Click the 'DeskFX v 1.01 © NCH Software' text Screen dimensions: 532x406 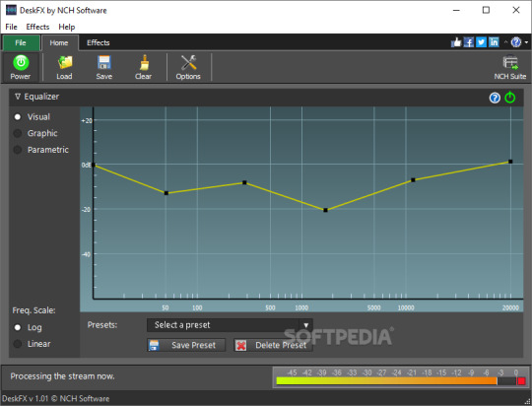click(55, 398)
